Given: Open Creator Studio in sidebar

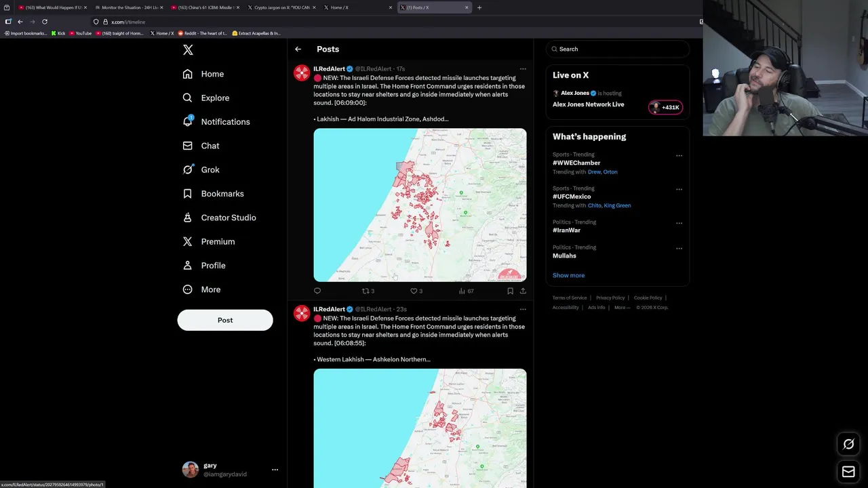Looking at the screenshot, I should point(219,218).
